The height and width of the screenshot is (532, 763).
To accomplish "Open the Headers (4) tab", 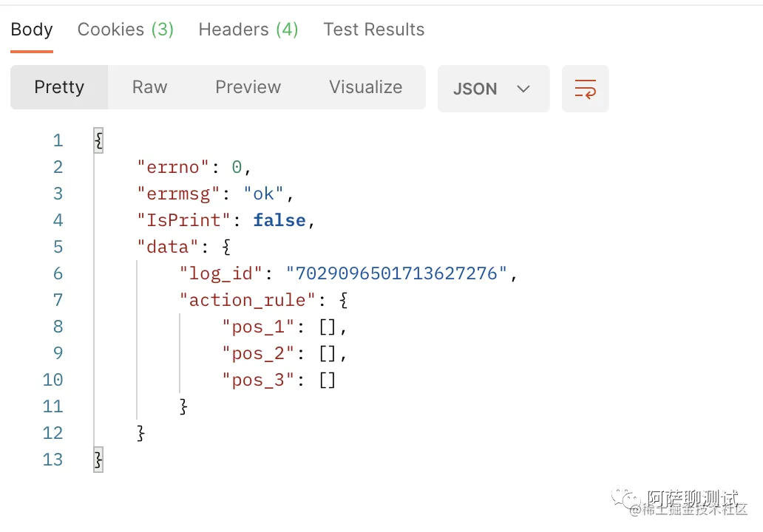I will click(x=248, y=30).
